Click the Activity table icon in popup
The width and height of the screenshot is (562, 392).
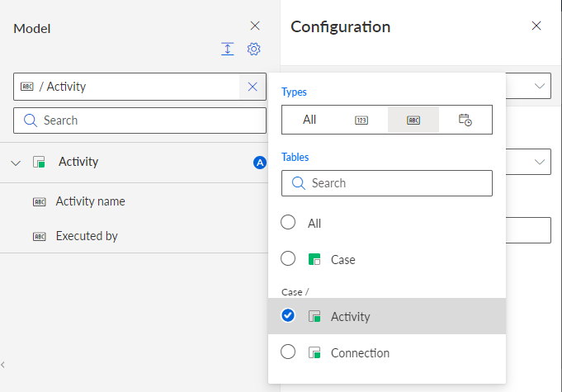(x=314, y=316)
